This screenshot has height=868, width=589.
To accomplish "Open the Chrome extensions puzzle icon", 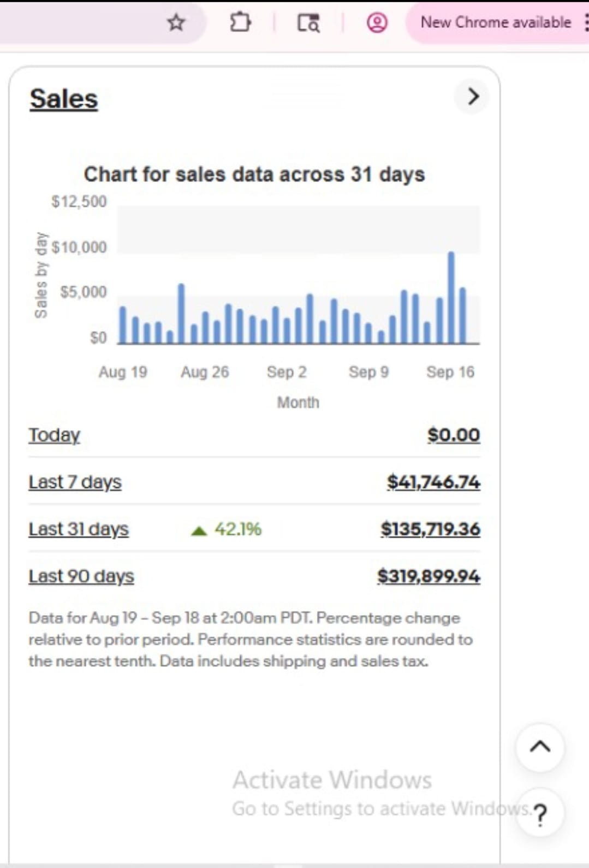I will tap(240, 23).
